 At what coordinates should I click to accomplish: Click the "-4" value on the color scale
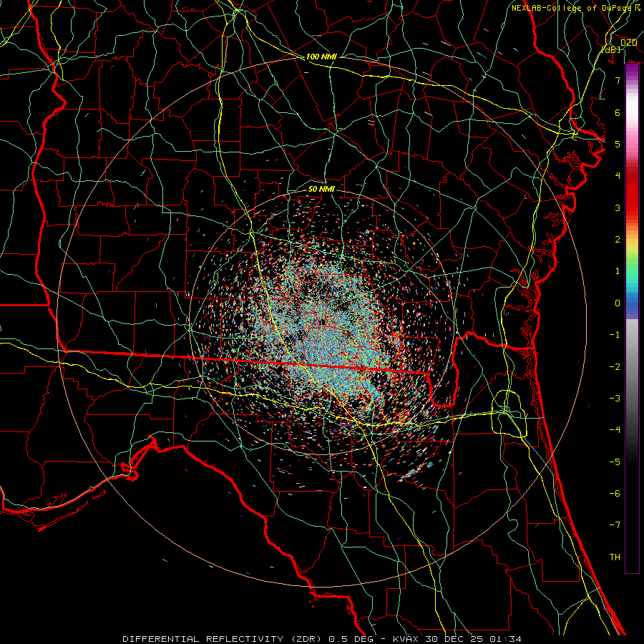tap(615, 430)
